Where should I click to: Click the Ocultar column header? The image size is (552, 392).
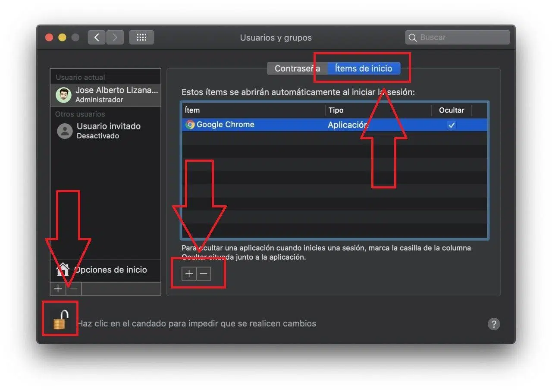(451, 110)
